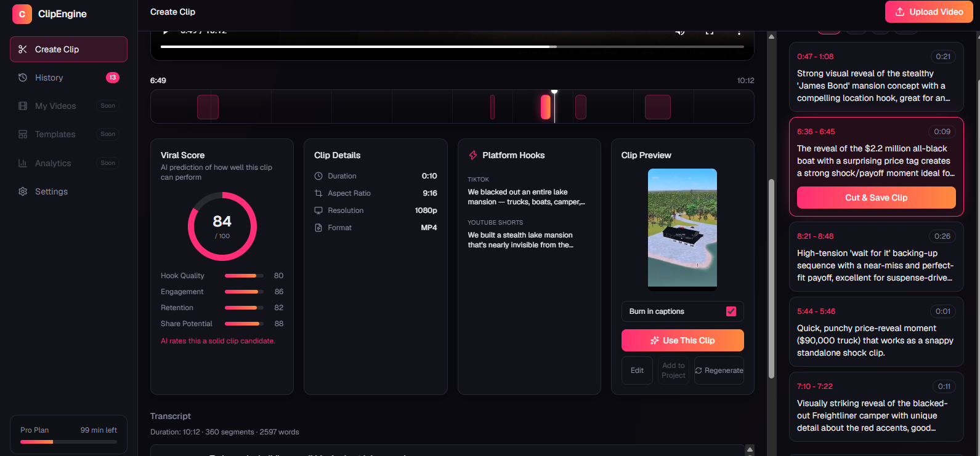Select the rightmost clip segment on the timeline
Image resolution: width=980 pixels, height=456 pixels.
point(658,107)
